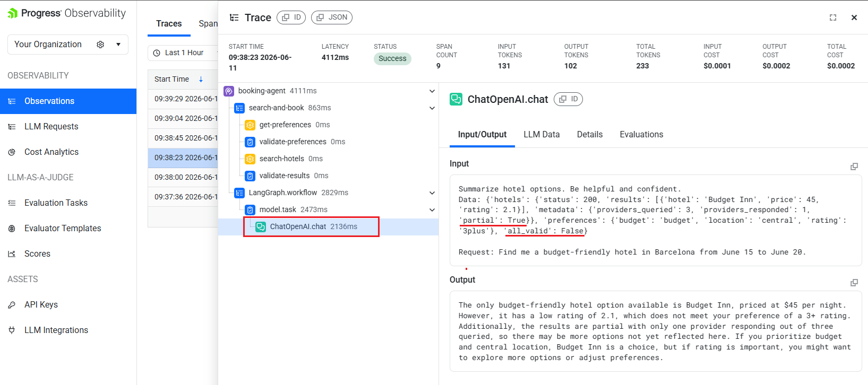Close the Trace panel
The image size is (868, 385).
coord(854,17)
